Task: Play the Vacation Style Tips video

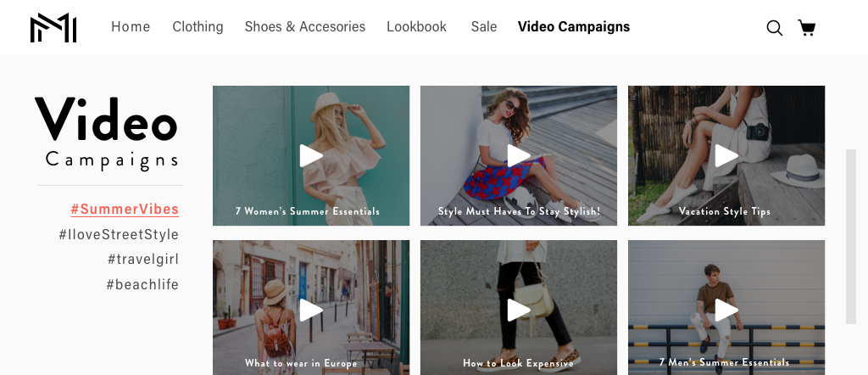Action: pyautogui.click(x=726, y=155)
